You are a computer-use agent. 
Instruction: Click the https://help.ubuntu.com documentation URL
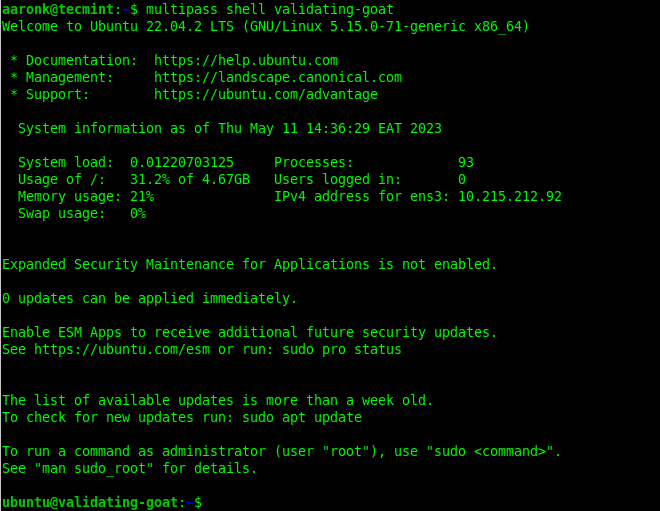[246, 60]
